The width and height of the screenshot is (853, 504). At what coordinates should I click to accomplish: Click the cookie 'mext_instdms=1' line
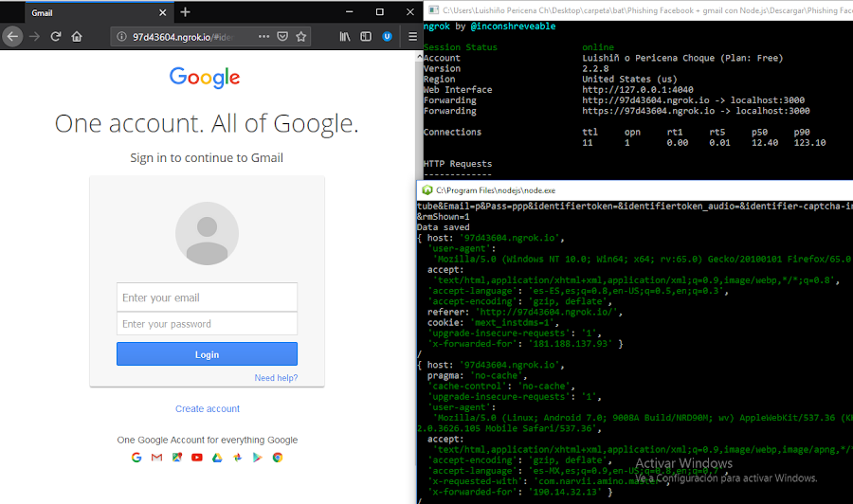[x=493, y=322]
